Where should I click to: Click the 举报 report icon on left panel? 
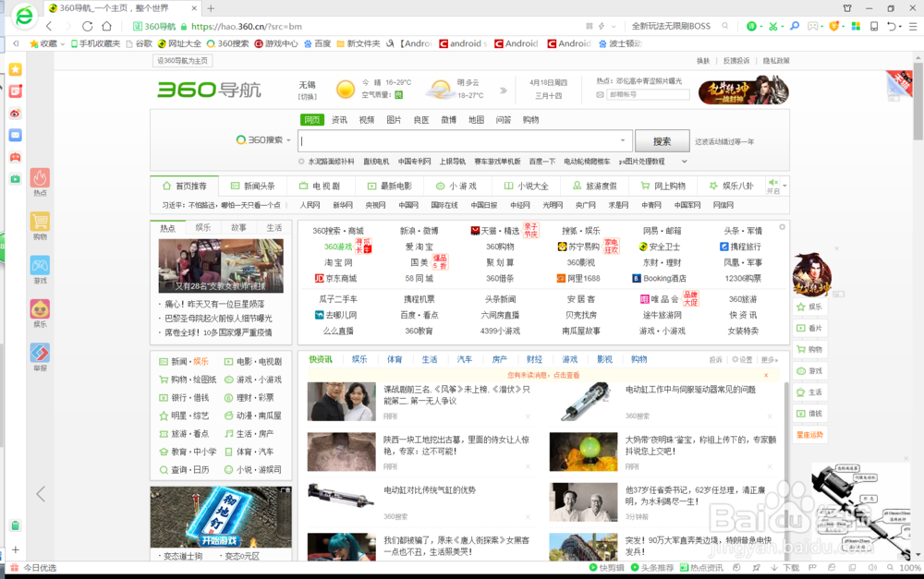click(x=40, y=353)
